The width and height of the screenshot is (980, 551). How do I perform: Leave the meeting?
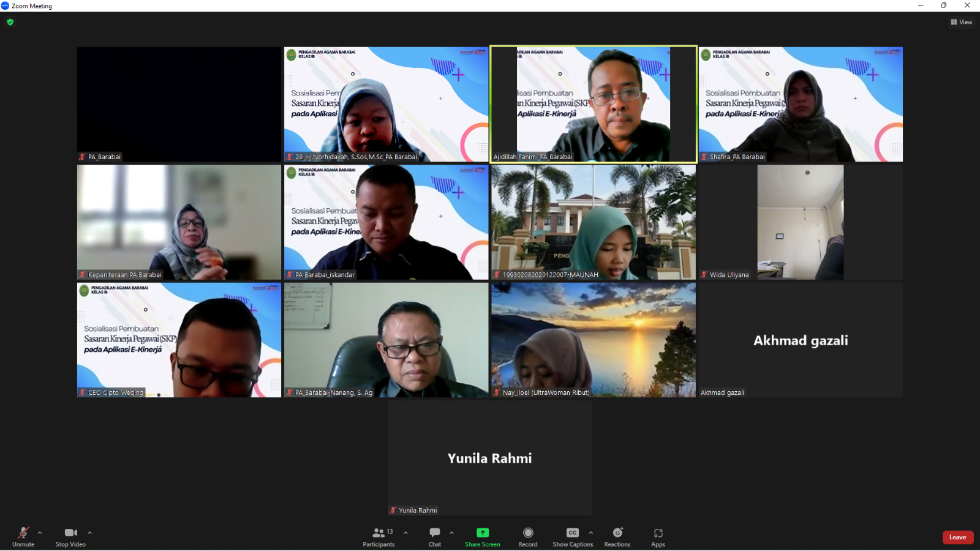957,537
